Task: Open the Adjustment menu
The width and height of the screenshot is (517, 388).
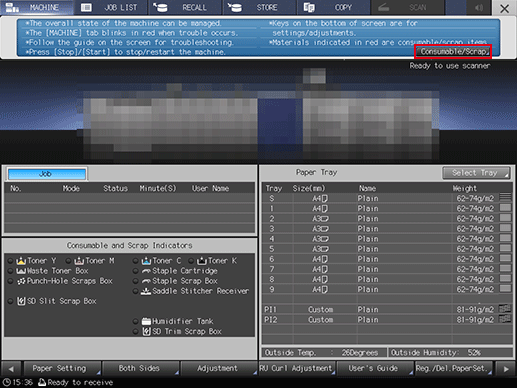Action: [219, 368]
